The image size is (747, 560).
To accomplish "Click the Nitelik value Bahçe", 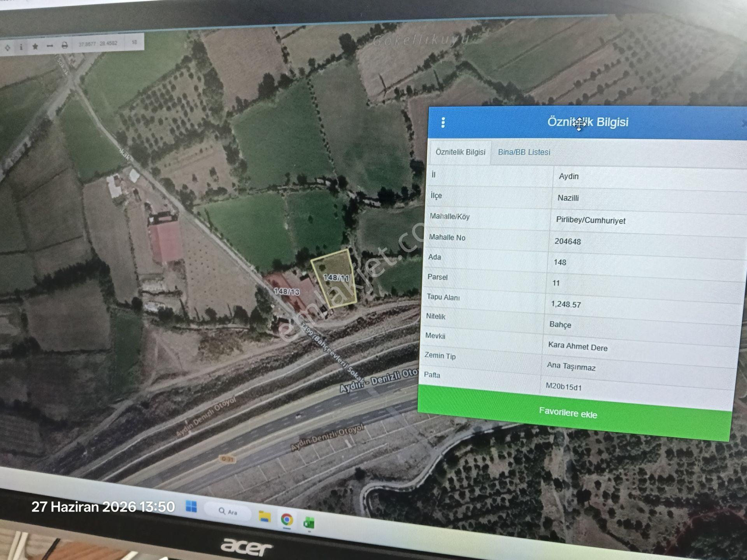I will click(560, 325).
